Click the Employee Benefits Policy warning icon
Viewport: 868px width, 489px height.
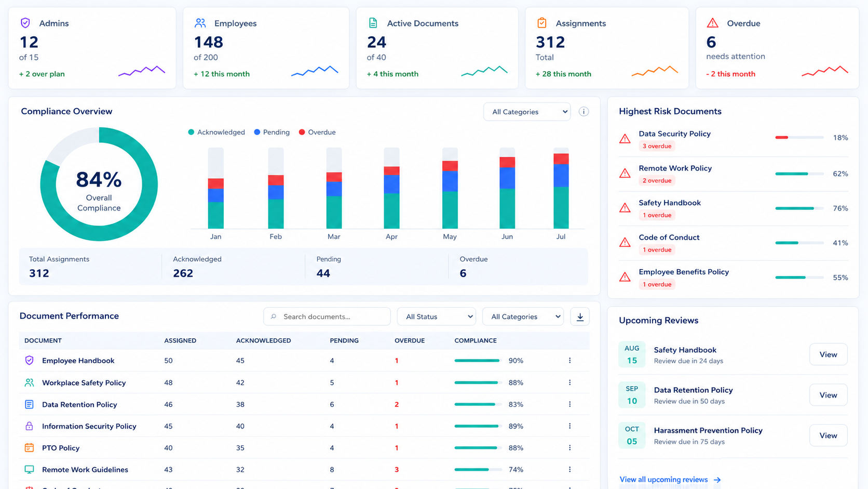coord(625,277)
